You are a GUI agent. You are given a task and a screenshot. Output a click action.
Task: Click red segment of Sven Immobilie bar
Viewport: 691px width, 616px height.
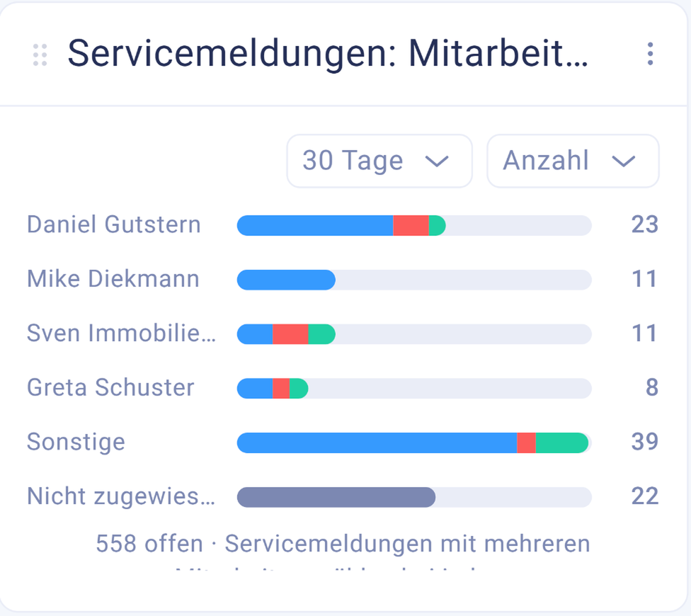[290, 334]
